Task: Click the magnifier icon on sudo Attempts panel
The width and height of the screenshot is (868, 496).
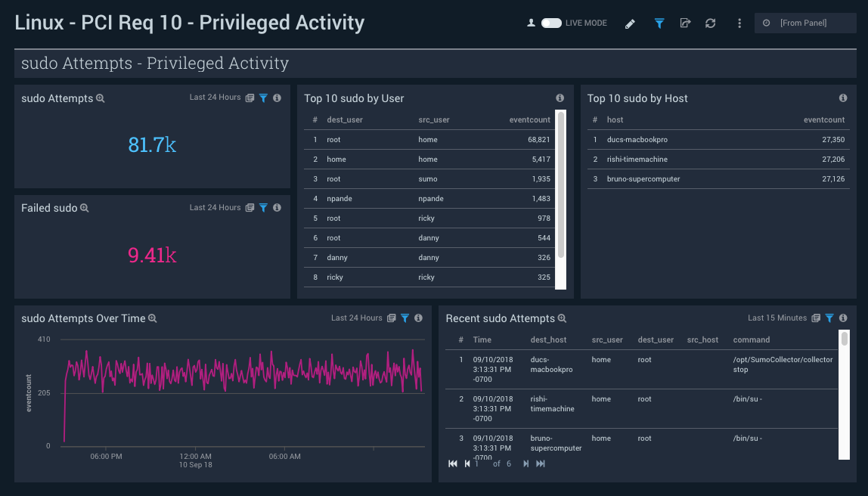Action: (x=99, y=98)
